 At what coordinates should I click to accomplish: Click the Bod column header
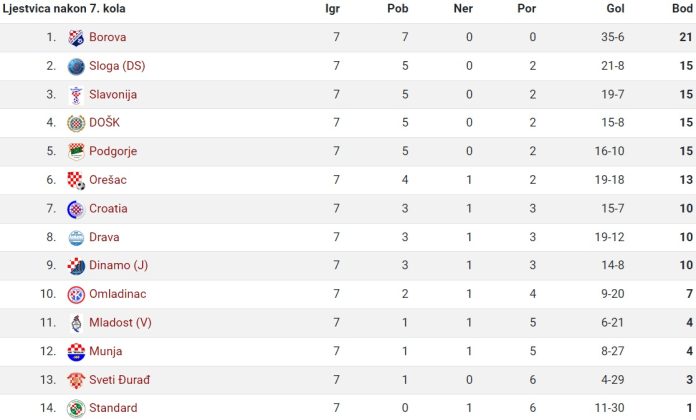click(x=682, y=8)
